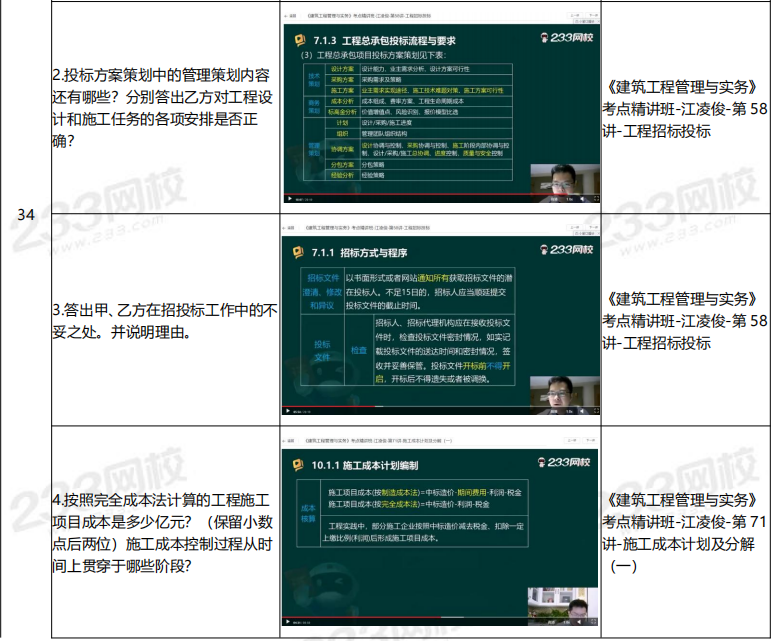Click the back arrow in second video header
The height and width of the screenshot is (641, 773).
tap(286, 228)
